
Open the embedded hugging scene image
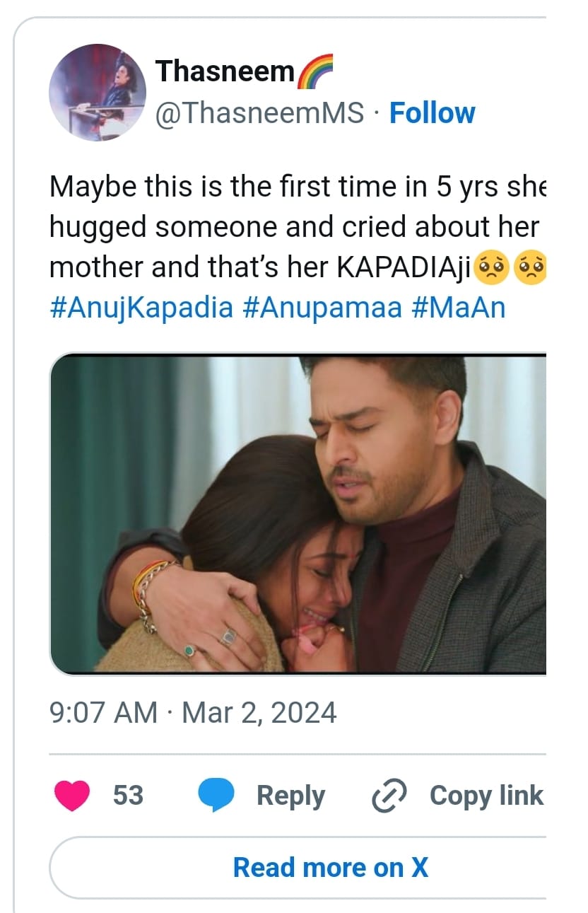[x=298, y=513]
